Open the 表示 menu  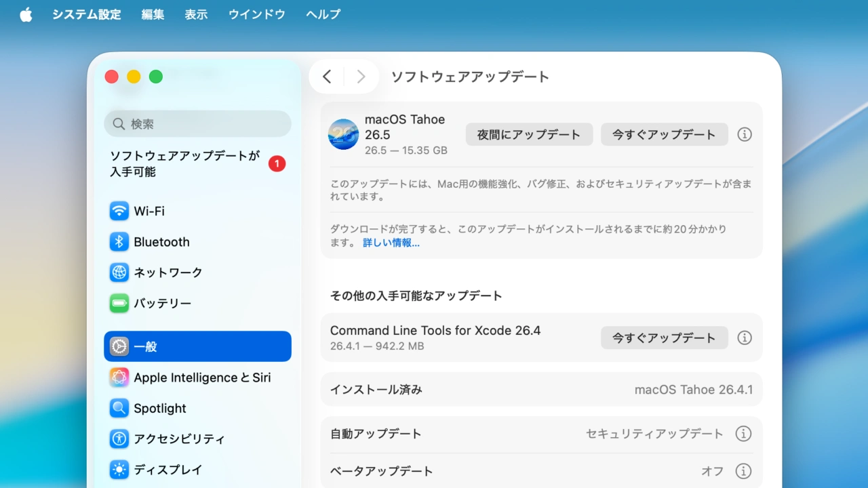pos(196,14)
